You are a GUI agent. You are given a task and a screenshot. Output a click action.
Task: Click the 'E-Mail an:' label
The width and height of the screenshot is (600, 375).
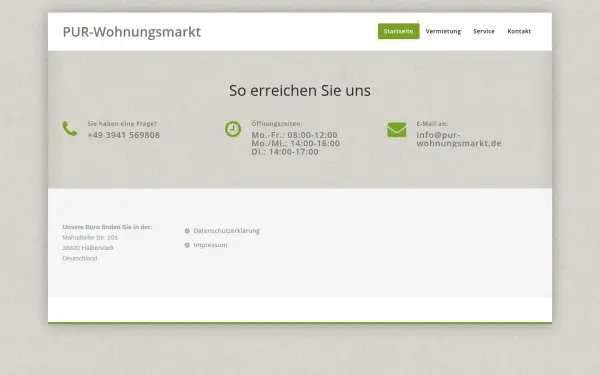(432, 124)
